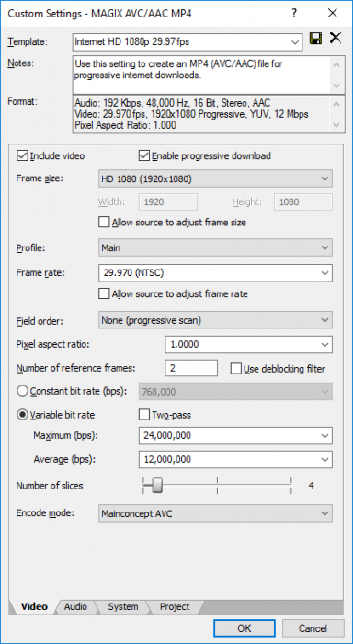Click the slices value 4 label
Image resolution: width=353 pixels, height=644 pixels.
(x=311, y=486)
